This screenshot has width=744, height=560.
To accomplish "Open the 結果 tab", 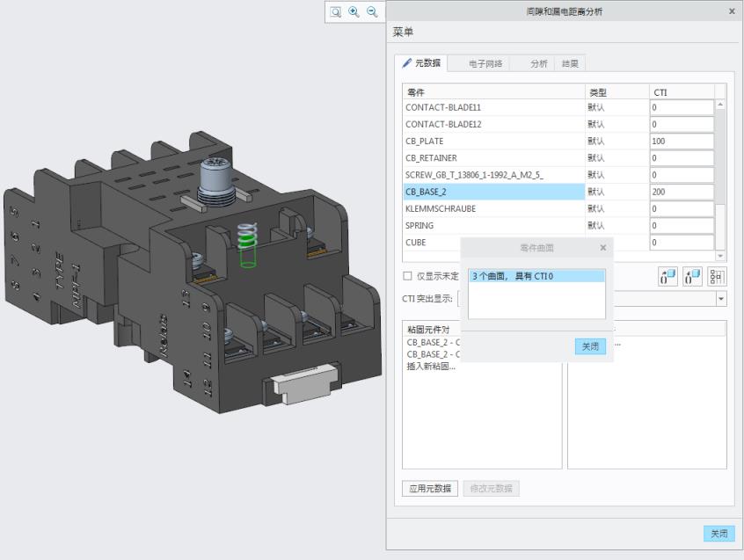I will pos(571,63).
